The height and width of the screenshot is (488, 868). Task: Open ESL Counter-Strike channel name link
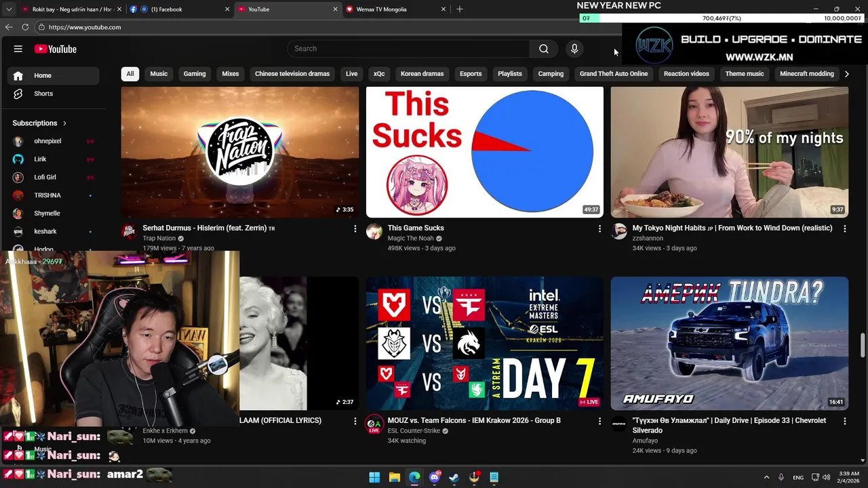pyautogui.click(x=414, y=431)
